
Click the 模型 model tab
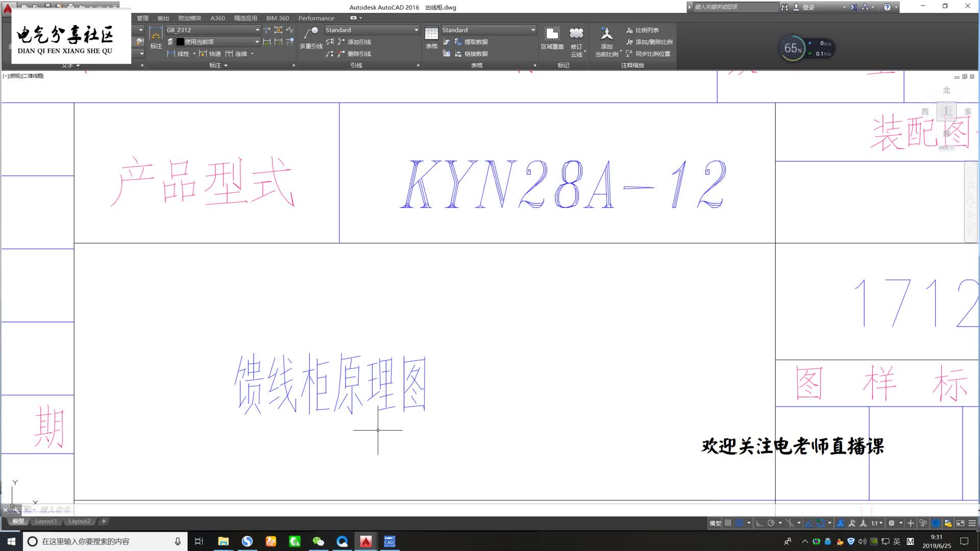18,521
